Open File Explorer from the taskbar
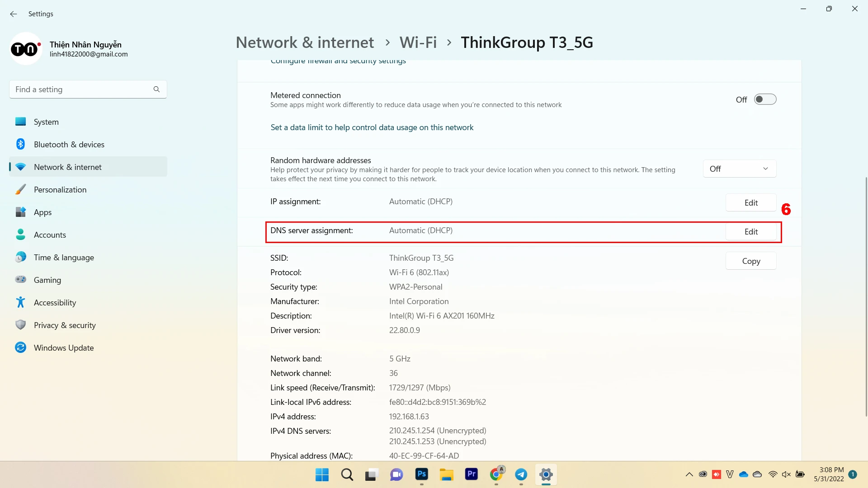 click(447, 474)
